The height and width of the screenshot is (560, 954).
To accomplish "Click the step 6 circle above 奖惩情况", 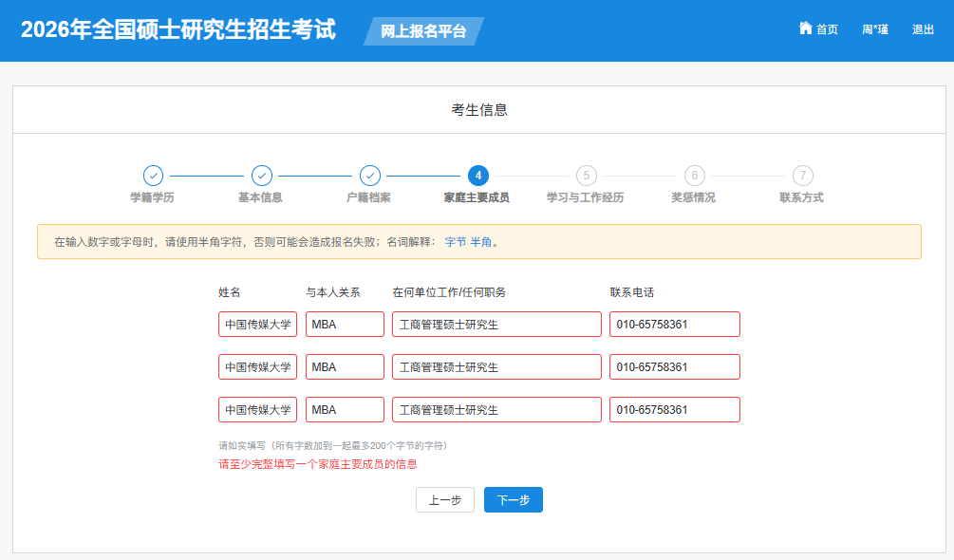I will pyautogui.click(x=695, y=176).
